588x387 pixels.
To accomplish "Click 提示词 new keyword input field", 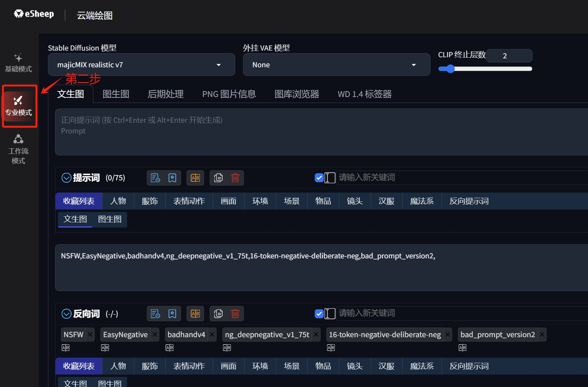I will [x=462, y=178].
